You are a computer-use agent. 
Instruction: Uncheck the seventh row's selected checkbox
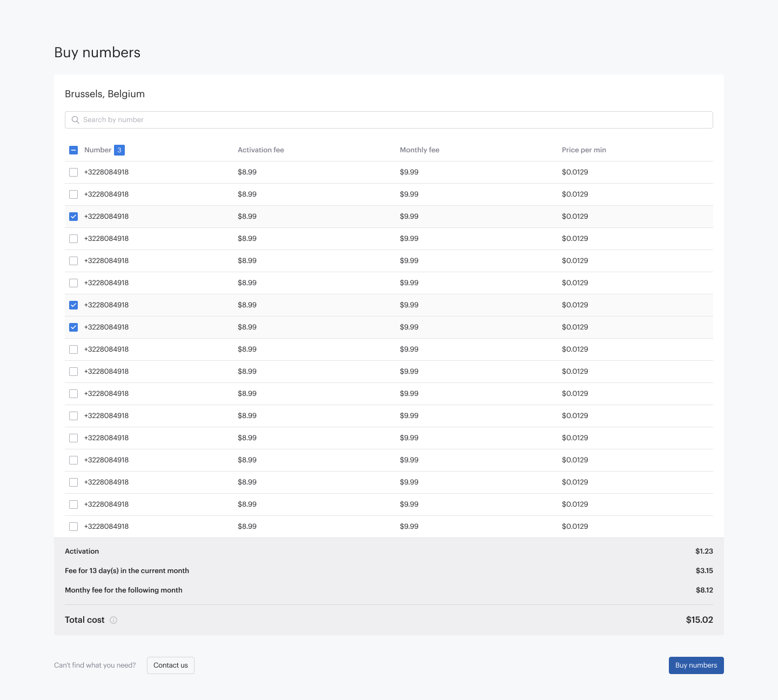coord(73,305)
